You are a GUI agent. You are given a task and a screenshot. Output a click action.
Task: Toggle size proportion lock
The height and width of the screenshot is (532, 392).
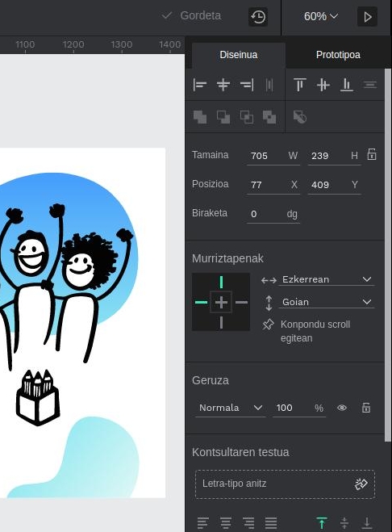[372, 155]
